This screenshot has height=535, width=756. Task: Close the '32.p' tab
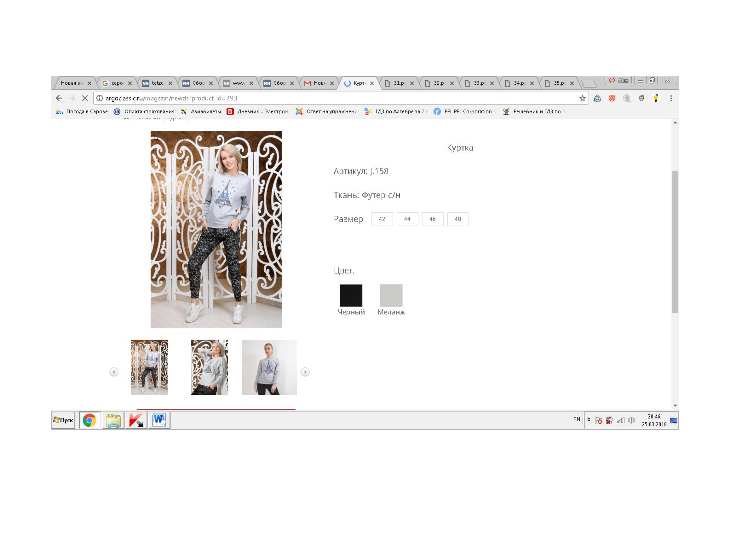[x=452, y=83]
